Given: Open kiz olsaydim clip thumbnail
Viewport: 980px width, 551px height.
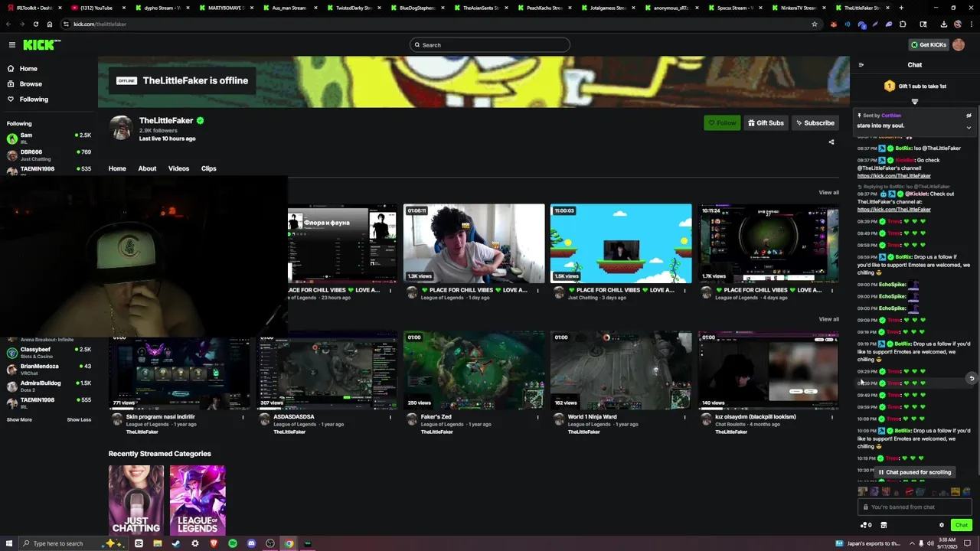Looking at the screenshot, I should point(768,370).
